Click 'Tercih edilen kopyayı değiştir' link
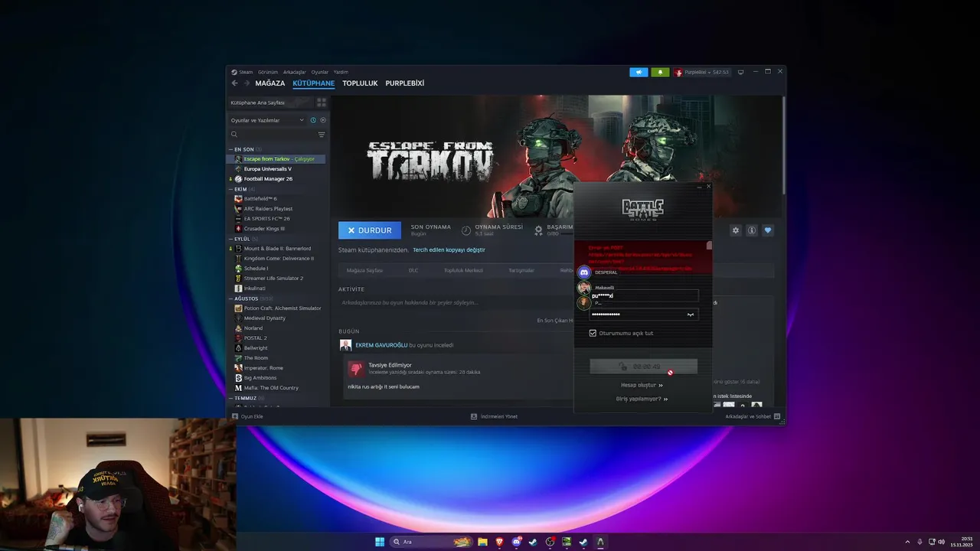 coord(449,249)
